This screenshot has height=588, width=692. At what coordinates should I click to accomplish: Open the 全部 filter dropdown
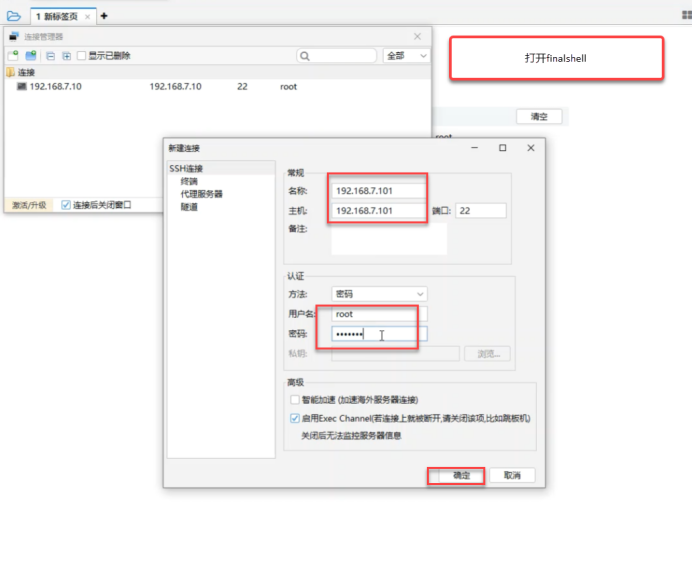[x=406, y=56]
